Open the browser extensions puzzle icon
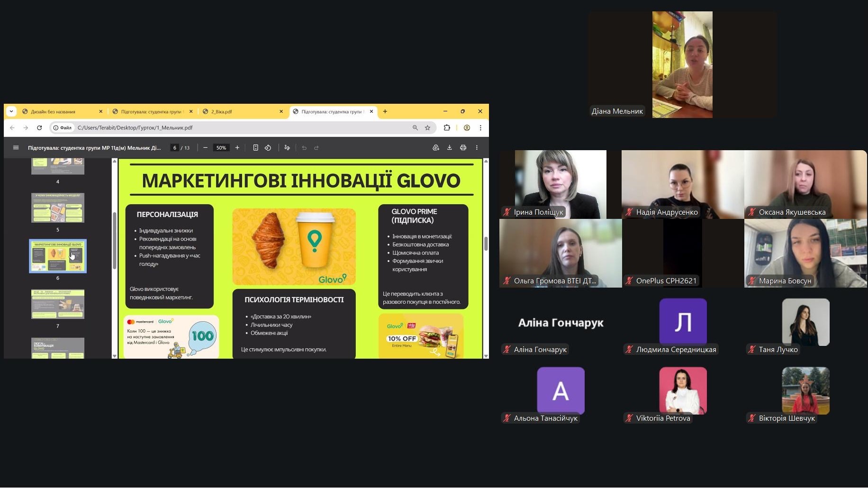Screen dimensions: 868x488 click(446, 128)
